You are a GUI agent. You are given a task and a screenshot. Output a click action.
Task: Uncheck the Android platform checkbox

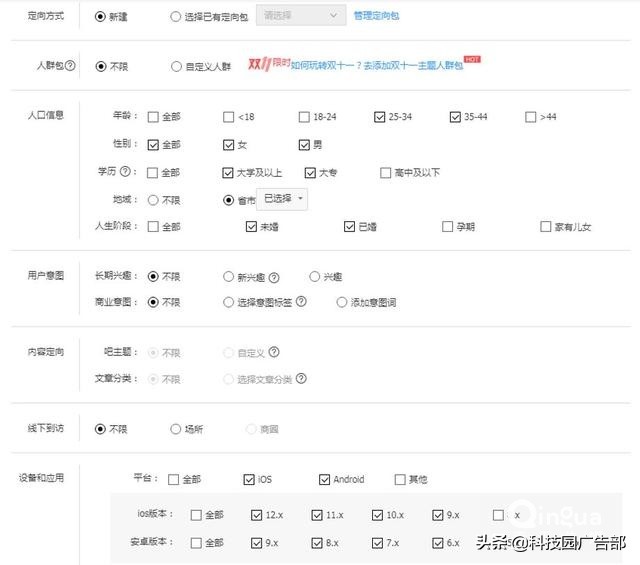[324, 479]
